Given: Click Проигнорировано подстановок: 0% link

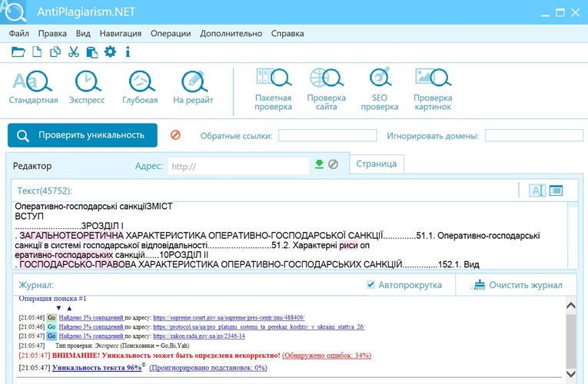Looking at the screenshot, I should 208,368.
